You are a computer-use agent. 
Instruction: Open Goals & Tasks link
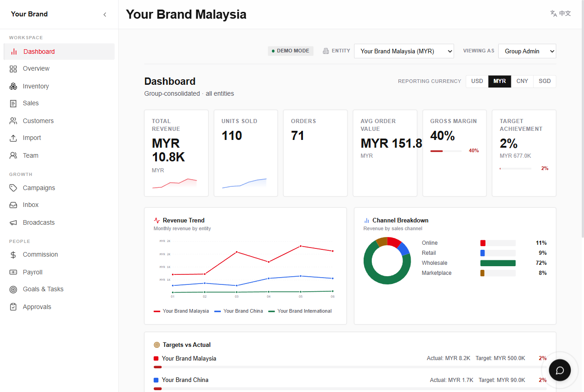[x=59, y=289]
